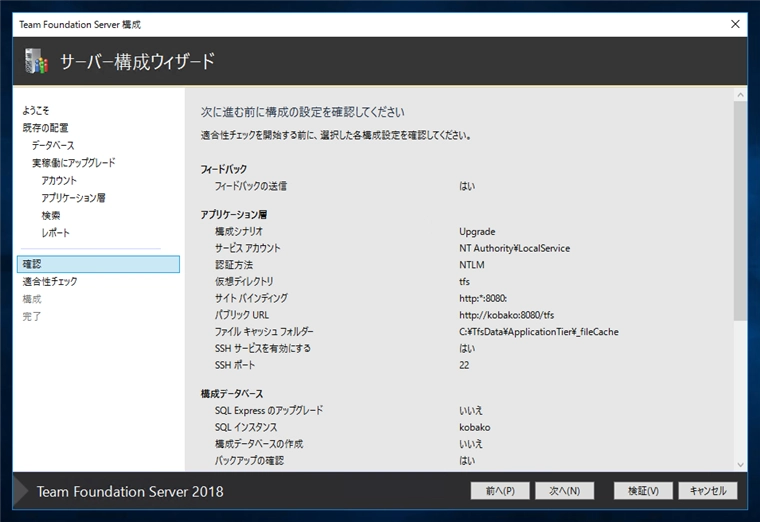Click フィードバックの送信 label
760x522 pixels.
(x=251, y=186)
